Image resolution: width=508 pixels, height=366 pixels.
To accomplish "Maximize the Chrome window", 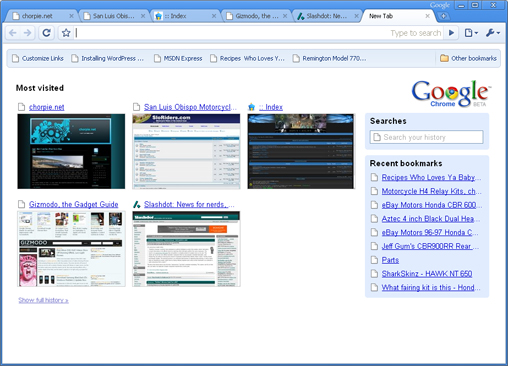I will [x=475, y=5].
